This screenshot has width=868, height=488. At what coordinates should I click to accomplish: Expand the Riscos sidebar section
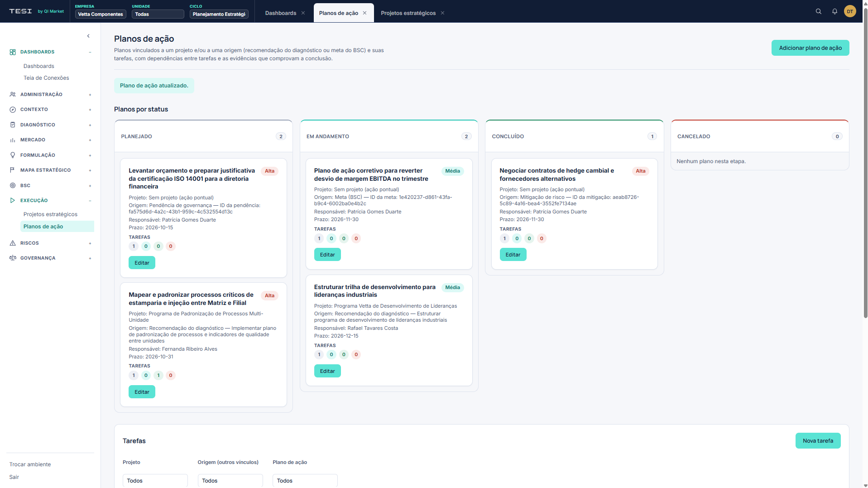(90, 243)
